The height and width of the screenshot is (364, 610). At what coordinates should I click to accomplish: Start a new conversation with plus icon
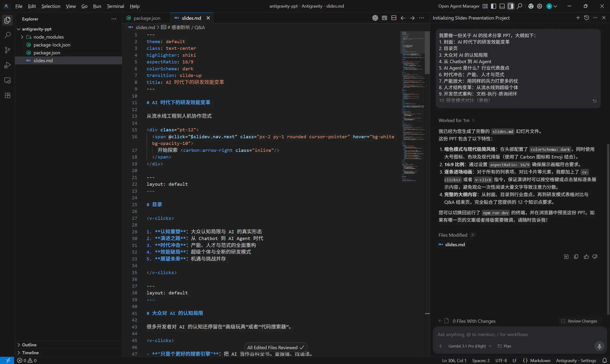(x=578, y=18)
